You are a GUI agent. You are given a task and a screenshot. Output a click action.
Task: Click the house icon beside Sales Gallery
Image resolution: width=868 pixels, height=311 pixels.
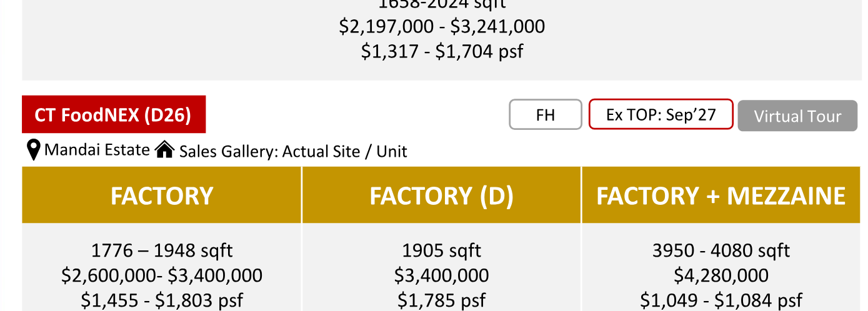click(x=164, y=150)
